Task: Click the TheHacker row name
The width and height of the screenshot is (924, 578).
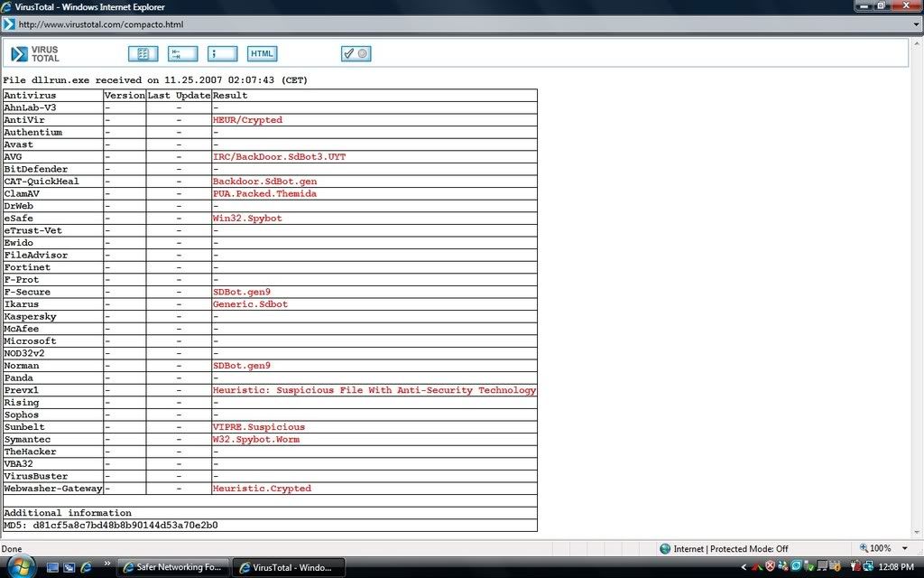Action: point(30,452)
